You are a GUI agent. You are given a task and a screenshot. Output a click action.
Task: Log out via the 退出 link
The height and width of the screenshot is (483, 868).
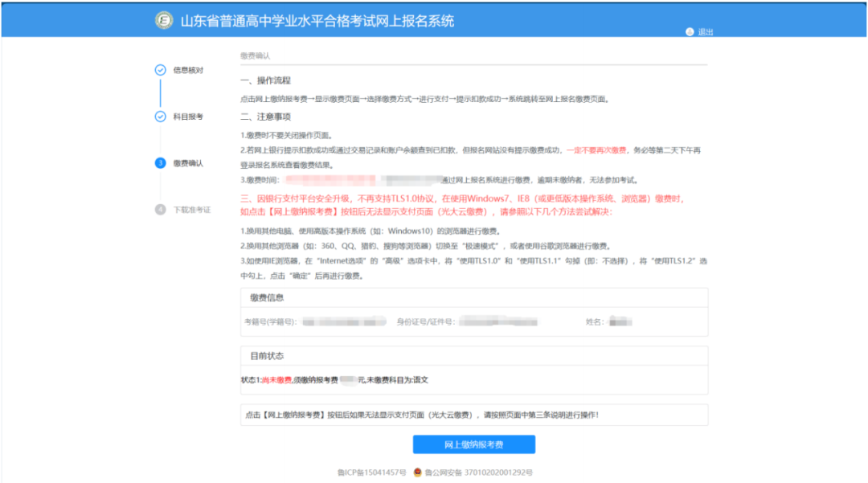pyautogui.click(x=705, y=32)
